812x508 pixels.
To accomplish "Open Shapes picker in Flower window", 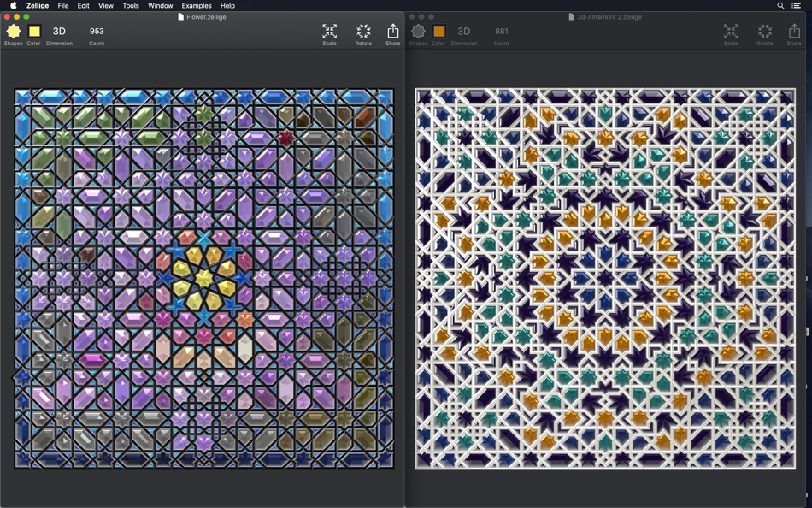I will pos(14,32).
